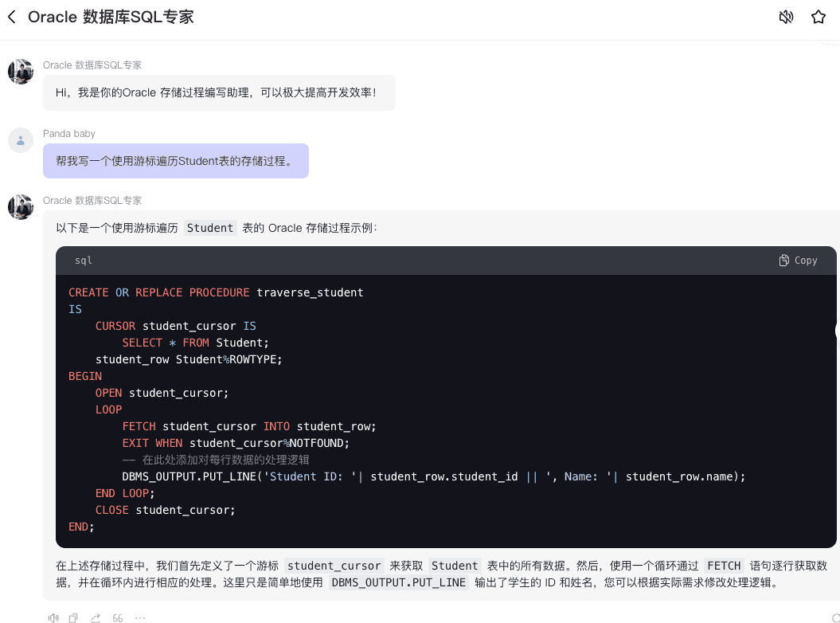Click the greeting message bubble starting with Hi
This screenshot has height=623, width=840.
(219, 93)
